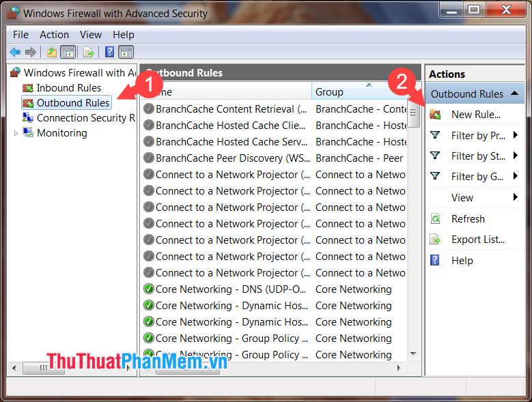Viewport: 532px width, 402px height.
Task: Toggle the Show/Hide Action Pane icon
Action: point(126,52)
